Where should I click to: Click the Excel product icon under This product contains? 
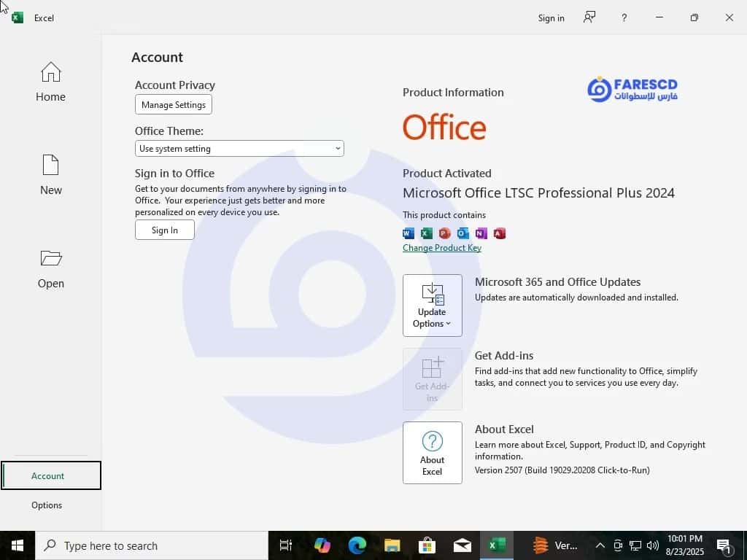click(x=426, y=233)
